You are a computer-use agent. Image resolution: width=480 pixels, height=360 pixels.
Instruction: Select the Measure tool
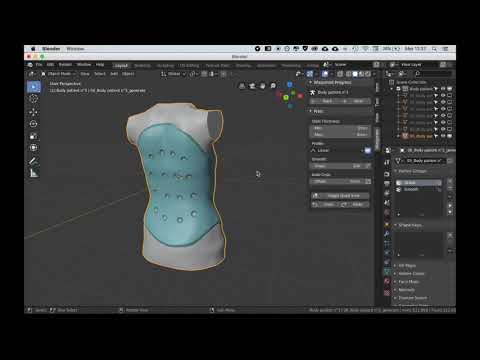[x=33, y=173]
